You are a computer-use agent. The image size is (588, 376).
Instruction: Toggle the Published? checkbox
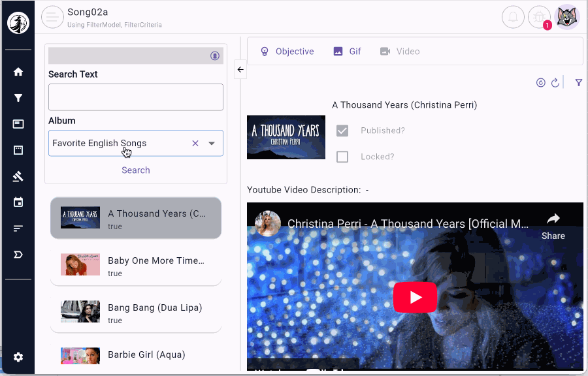click(342, 131)
